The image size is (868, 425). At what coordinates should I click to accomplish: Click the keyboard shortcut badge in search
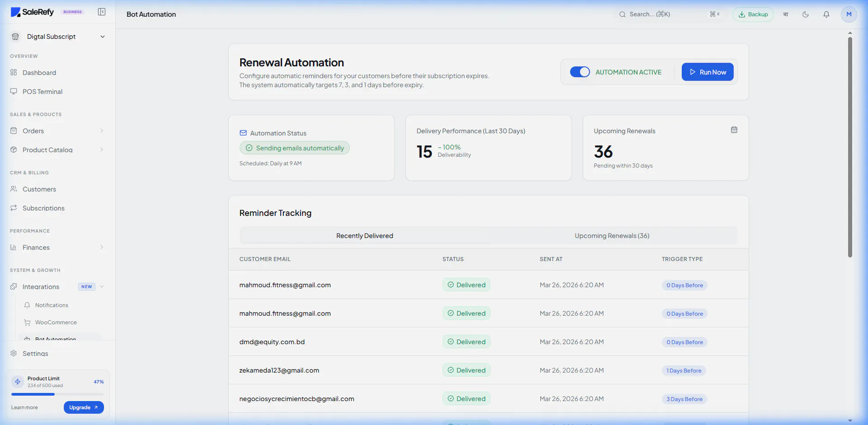point(715,14)
